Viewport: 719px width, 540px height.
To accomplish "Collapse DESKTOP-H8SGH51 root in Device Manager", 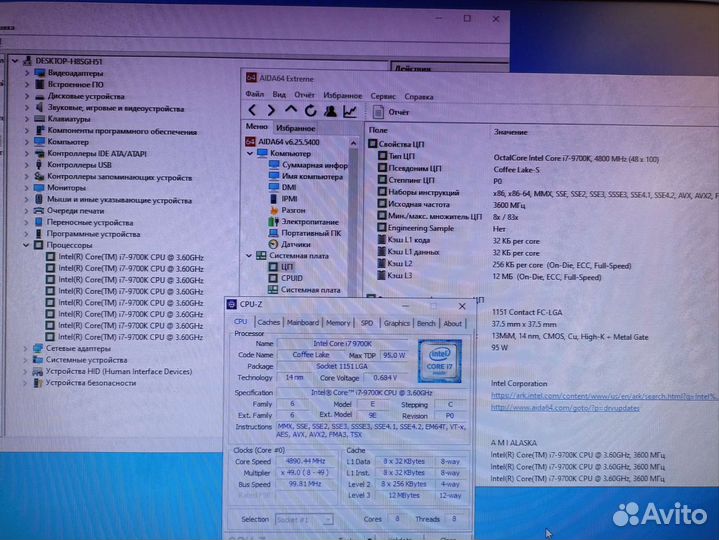I will (15, 60).
